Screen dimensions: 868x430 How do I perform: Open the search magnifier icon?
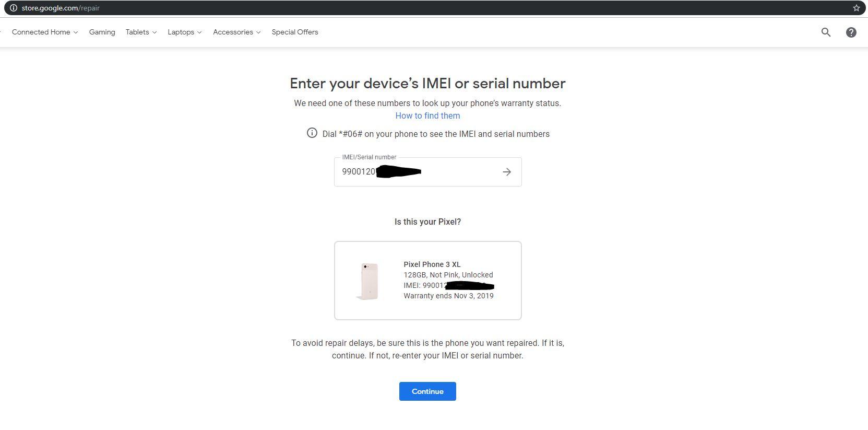[x=826, y=32]
